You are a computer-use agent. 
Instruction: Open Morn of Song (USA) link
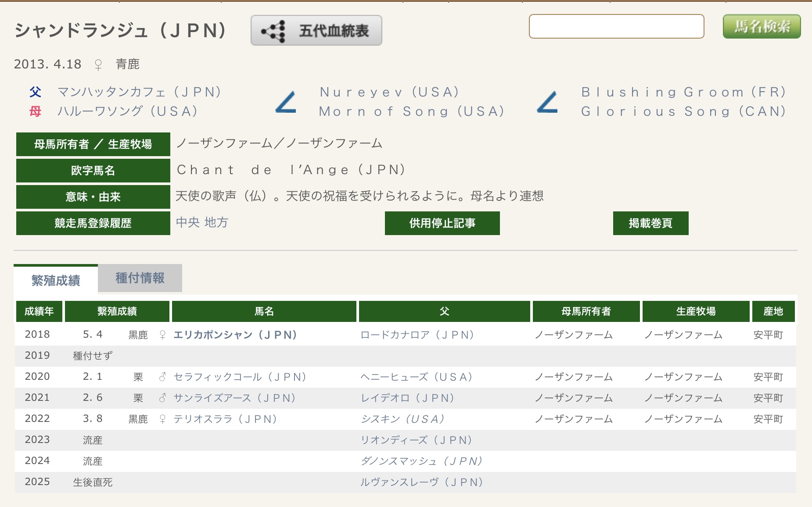[412, 111]
